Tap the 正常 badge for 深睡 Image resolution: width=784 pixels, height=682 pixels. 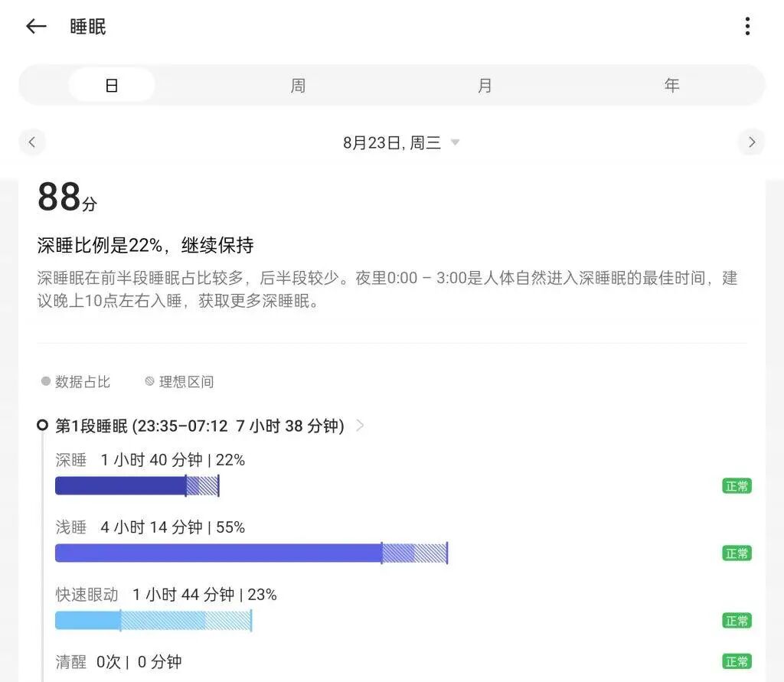click(737, 486)
